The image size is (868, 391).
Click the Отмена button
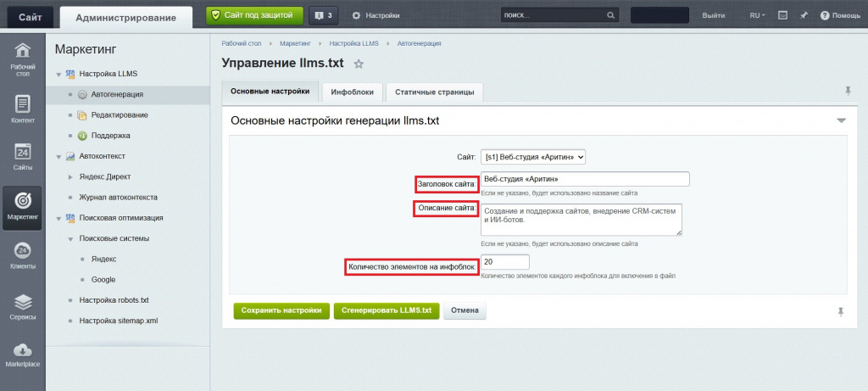[x=465, y=310]
